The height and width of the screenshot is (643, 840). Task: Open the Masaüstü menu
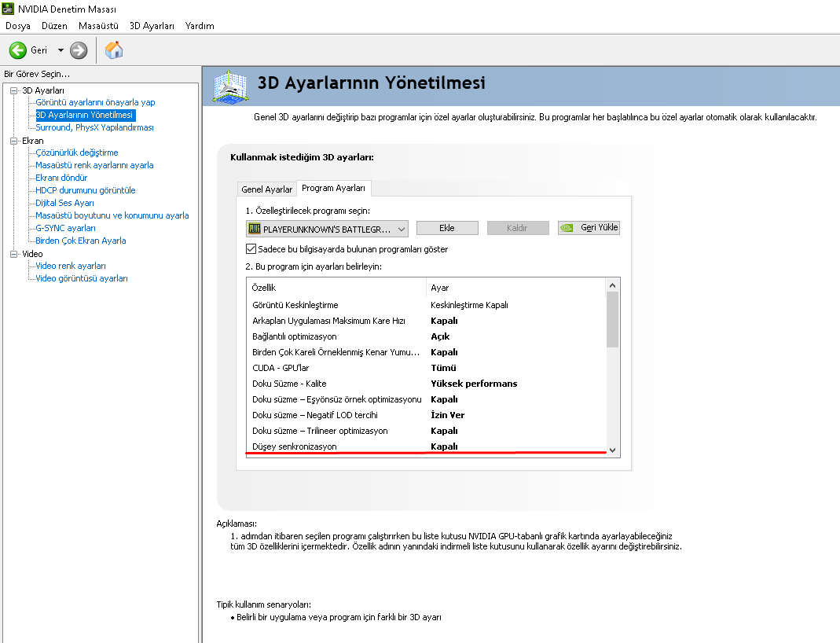point(98,26)
